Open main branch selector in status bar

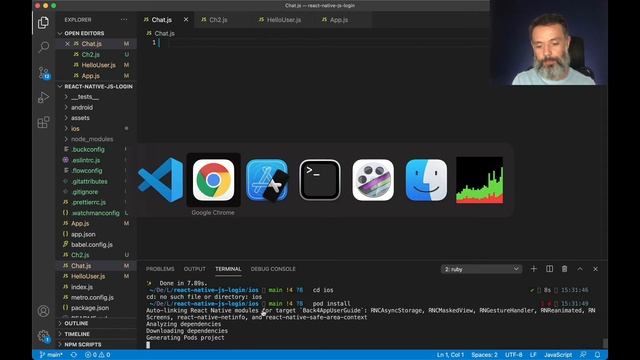click(x=51, y=355)
